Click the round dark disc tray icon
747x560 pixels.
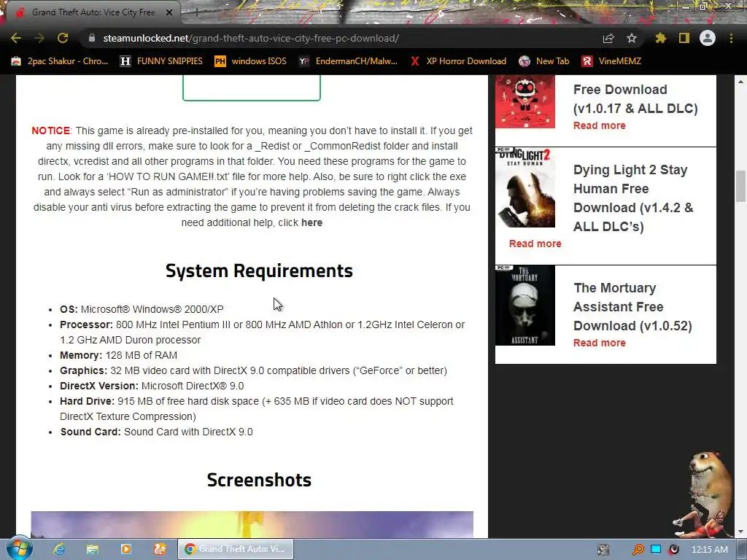pyautogui.click(x=673, y=550)
